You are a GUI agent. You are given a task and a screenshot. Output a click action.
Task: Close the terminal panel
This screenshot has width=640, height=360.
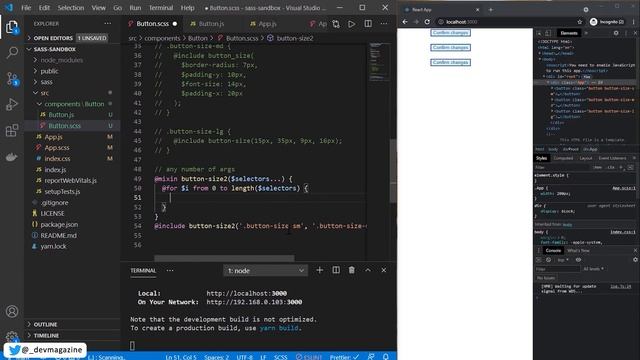tap(384, 270)
